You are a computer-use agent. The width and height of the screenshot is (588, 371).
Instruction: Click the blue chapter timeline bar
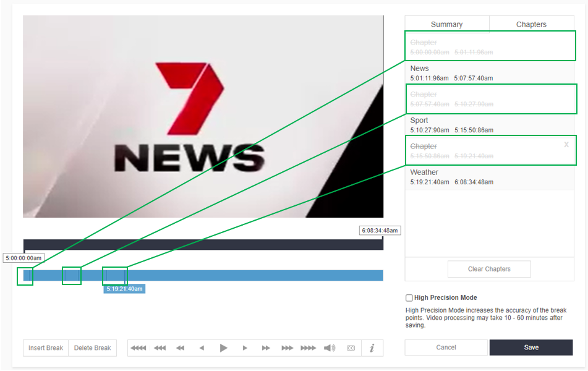[x=203, y=275]
